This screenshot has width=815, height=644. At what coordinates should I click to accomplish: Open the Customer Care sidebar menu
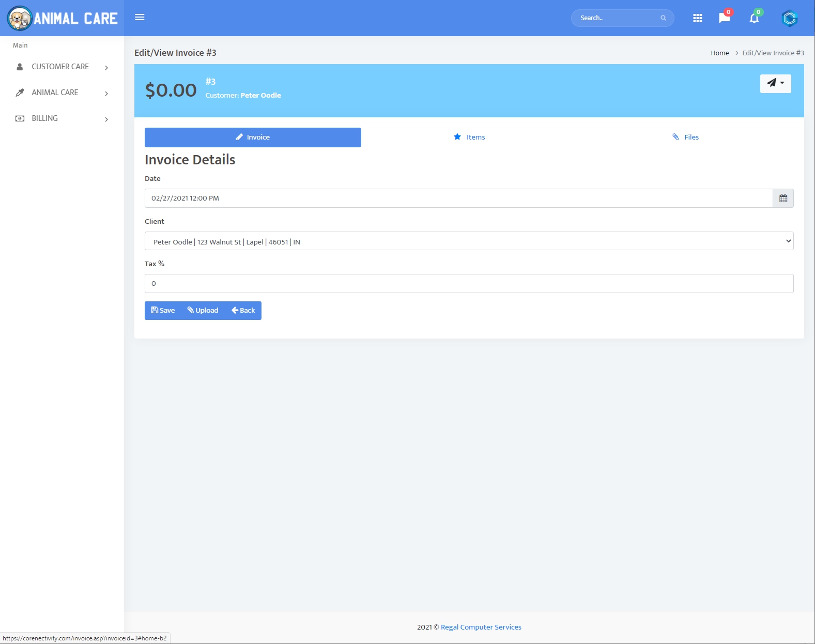pos(62,67)
